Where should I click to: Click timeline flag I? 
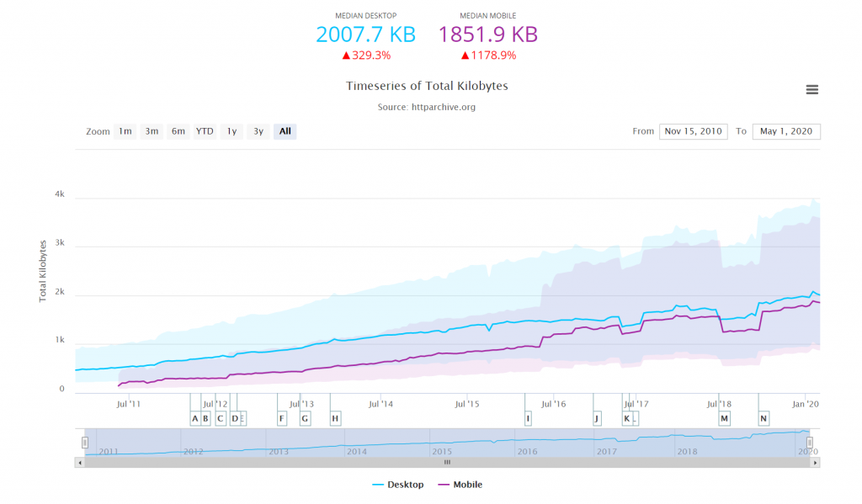(528, 419)
